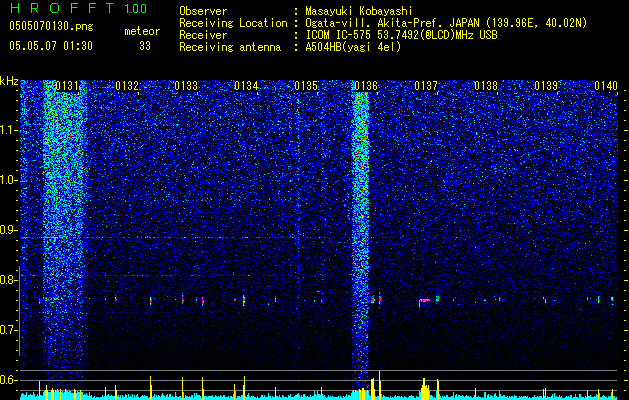Image resolution: width=629 pixels, height=400 pixels.
Task: Click the ICOM IC-575 53.7492 MHz USB text
Action: [x=401, y=35]
